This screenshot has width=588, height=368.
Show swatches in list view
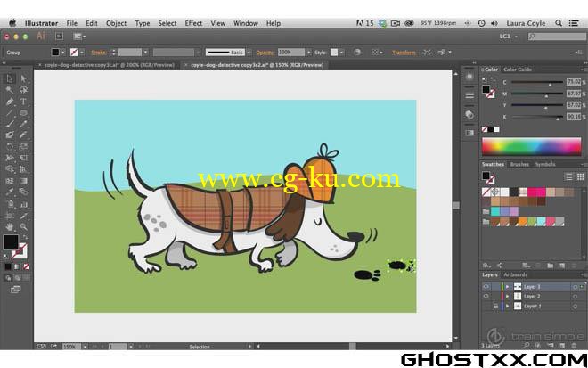(x=569, y=176)
